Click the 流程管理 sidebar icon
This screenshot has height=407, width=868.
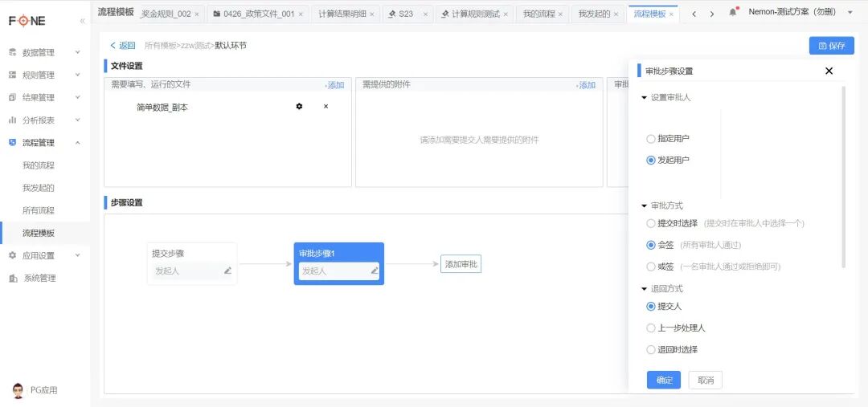click(13, 143)
